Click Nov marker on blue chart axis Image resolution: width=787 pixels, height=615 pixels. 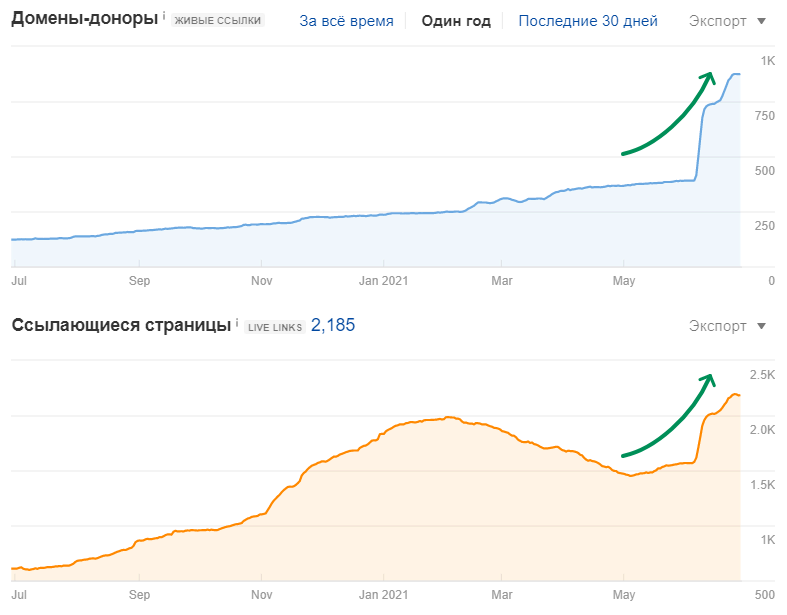(261, 281)
